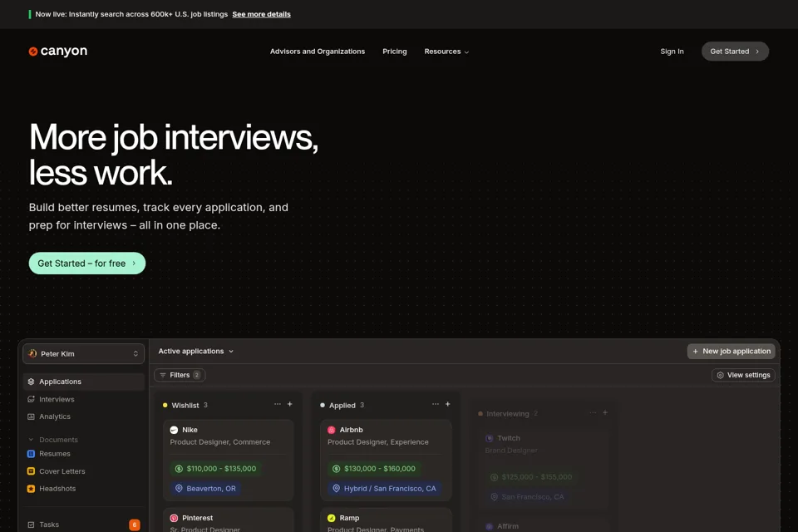This screenshot has width=798, height=532.
Task: Open the Pricing page
Action: [394, 52]
